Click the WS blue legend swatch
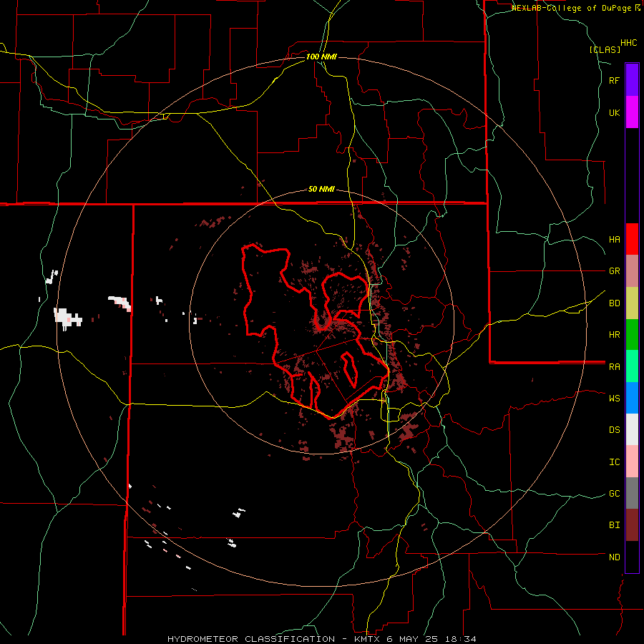 (x=632, y=398)
